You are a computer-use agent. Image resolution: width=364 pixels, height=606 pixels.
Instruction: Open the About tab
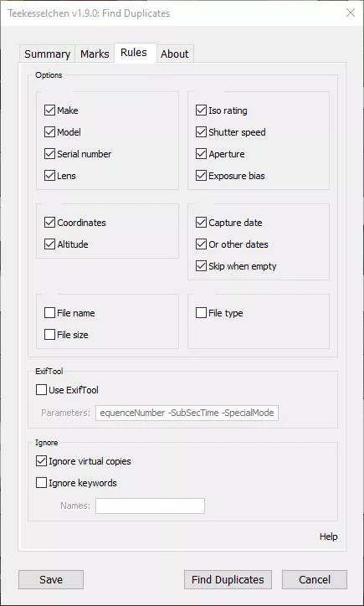pos(175,54)
